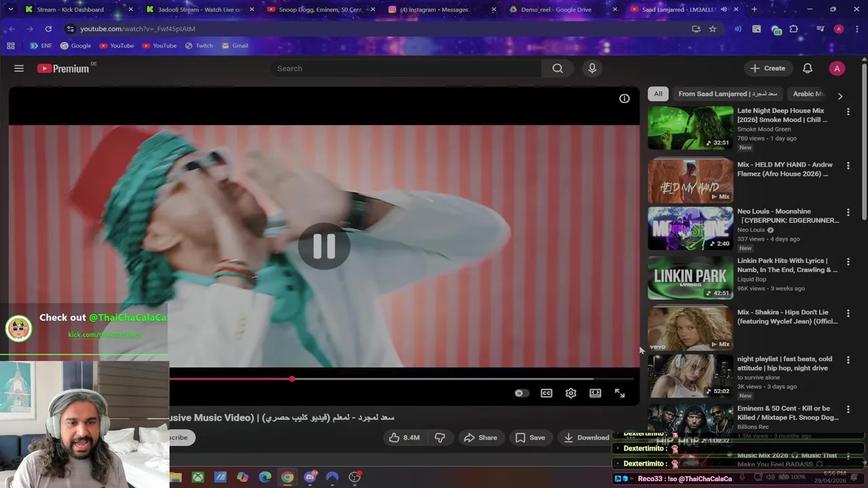Screen dimensions: 868x488
Task: Select 'From Saad Lamjarred' filter chip
Action: click(728, 94)
